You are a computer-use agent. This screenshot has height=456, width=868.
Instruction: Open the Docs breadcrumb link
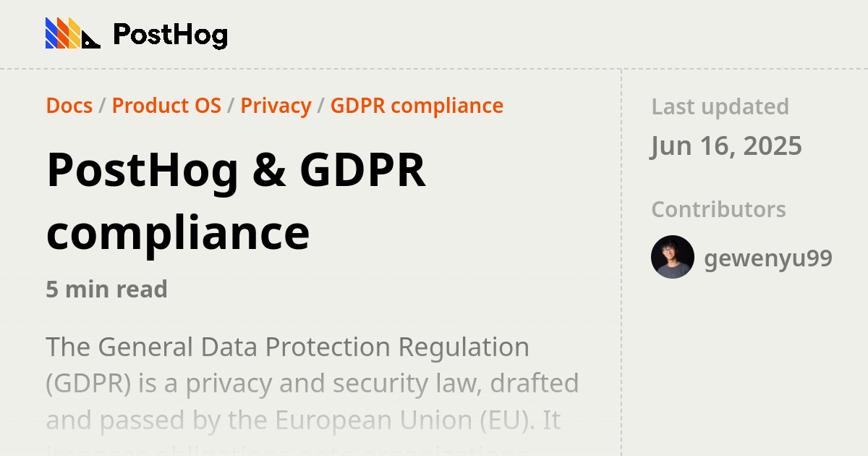pyautogui.click(x=69, y=106)
